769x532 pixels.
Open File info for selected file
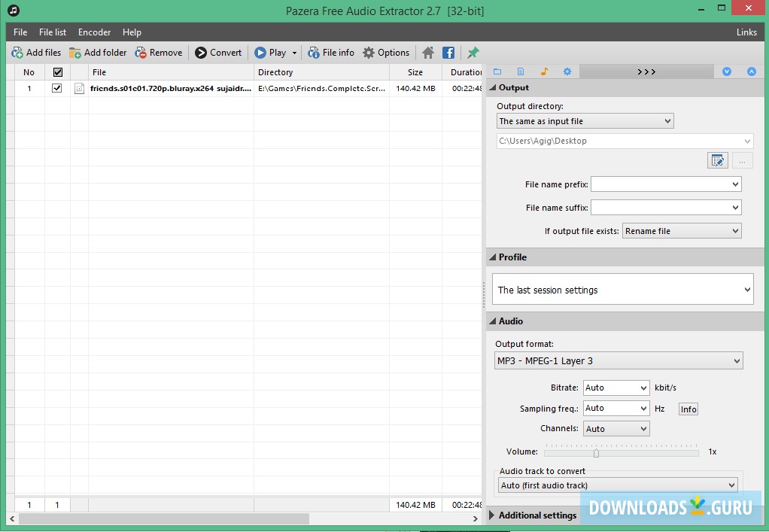pos(331,53)
